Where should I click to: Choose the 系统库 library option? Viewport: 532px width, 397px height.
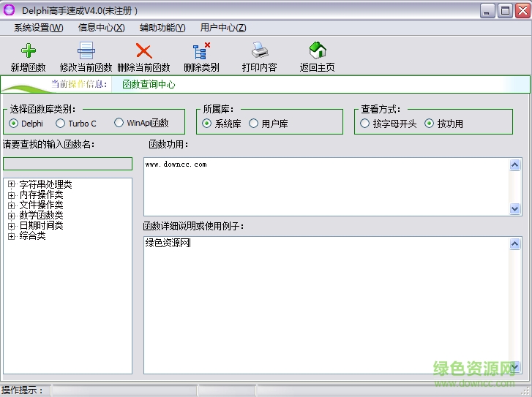pos(206,124)
